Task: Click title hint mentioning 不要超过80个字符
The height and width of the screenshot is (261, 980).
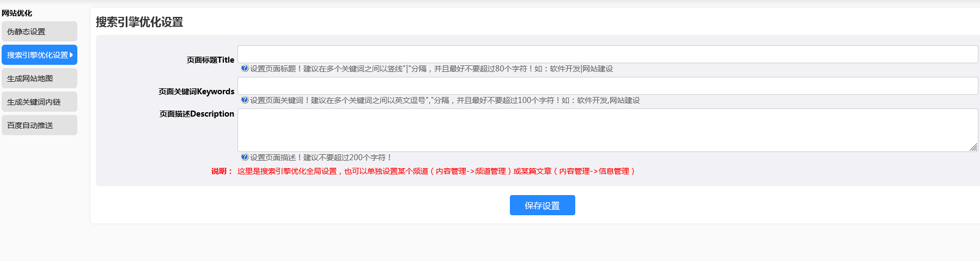Action: [x=431, y=69]
